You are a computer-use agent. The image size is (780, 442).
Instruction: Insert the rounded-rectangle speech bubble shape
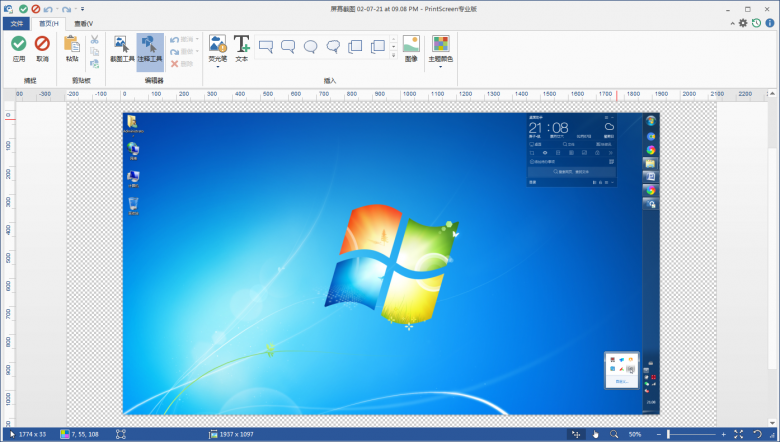[x=288, y=47]
